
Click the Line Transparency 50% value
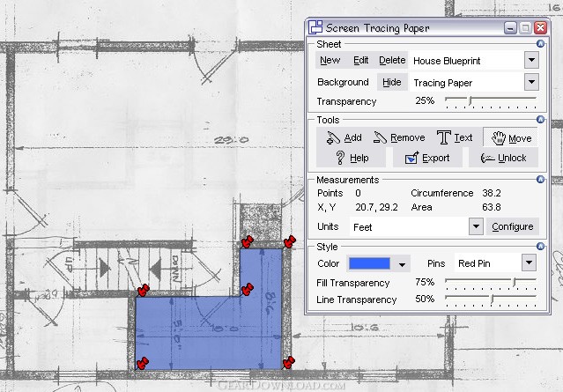coord(425,299)
